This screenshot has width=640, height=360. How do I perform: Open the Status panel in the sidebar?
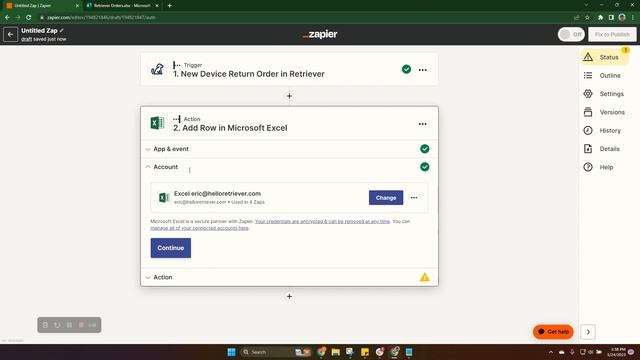tap(605, 57)
